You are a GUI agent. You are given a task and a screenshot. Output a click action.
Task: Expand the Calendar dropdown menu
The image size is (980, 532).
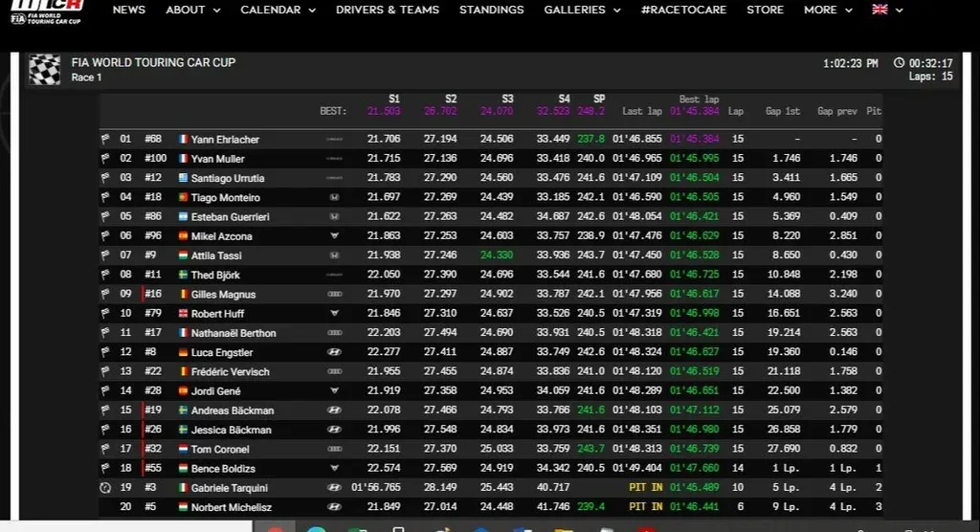(x=278, y=10)
